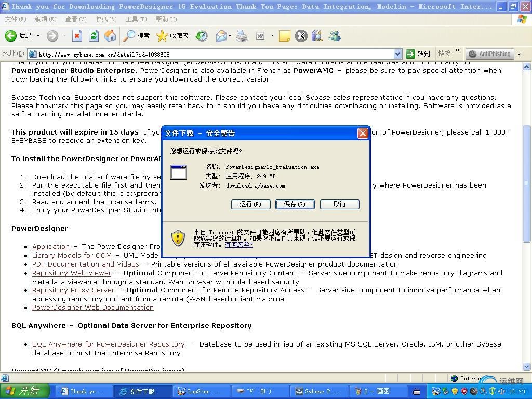
Task: Open the Search (搜索) magnifier button
Action: [137, 36]
